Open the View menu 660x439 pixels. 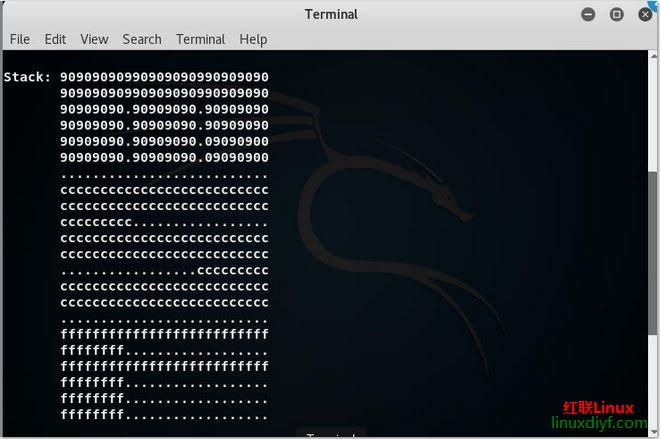pos(94,40)
